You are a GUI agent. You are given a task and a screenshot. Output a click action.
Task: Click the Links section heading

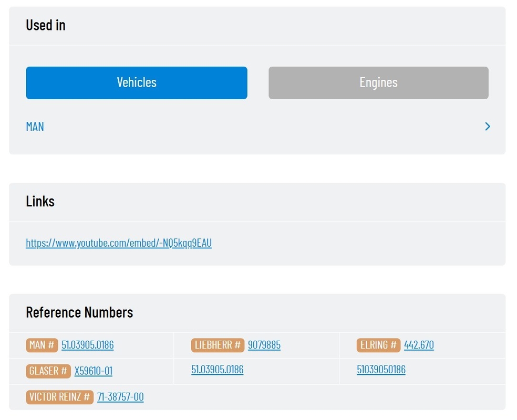[x=40, y=201]
